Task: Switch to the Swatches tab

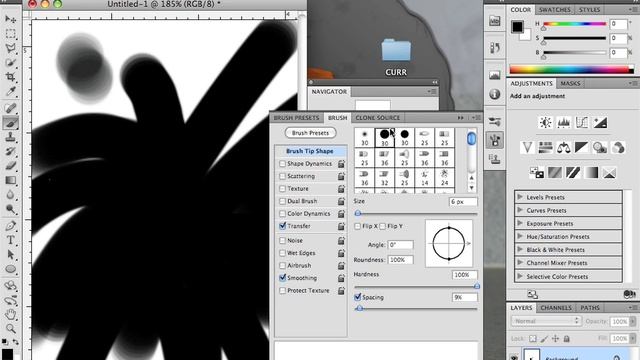Action: (x=554, y=9)
